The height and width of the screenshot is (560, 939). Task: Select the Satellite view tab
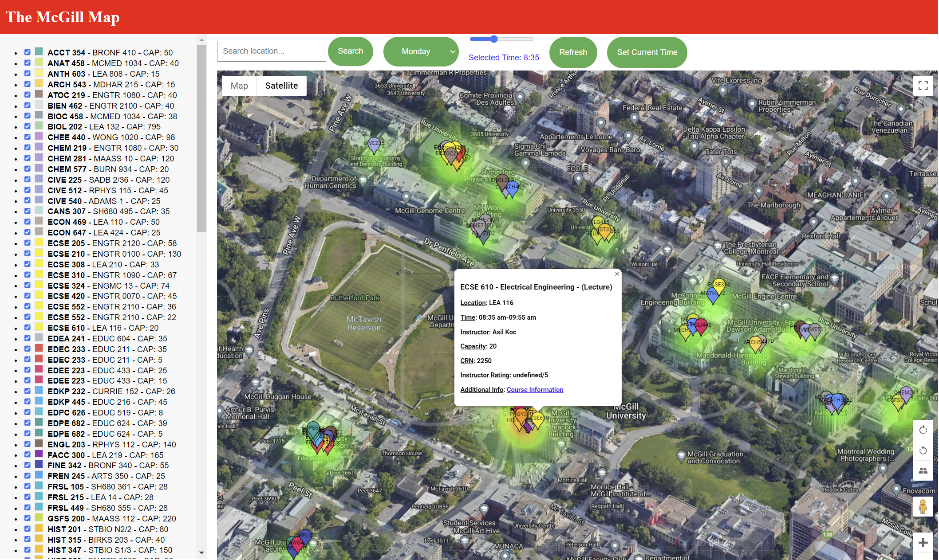click(x=281, y=86)
